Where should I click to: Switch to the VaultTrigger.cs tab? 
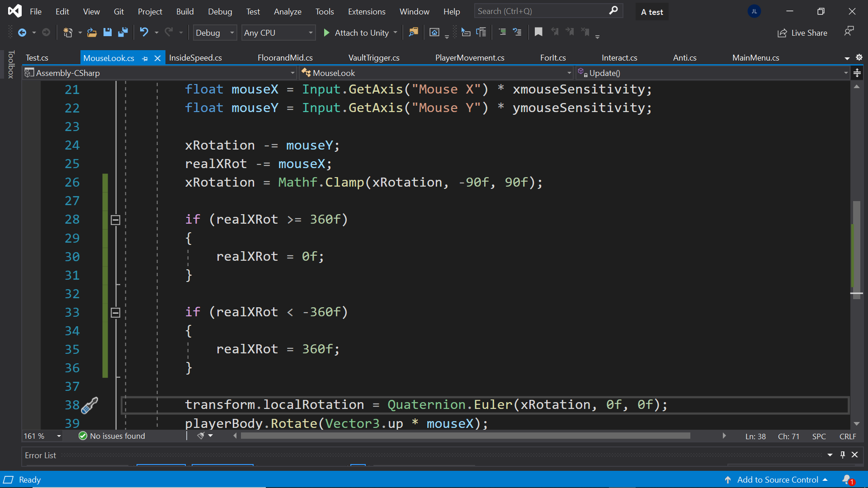click(374, 58)
